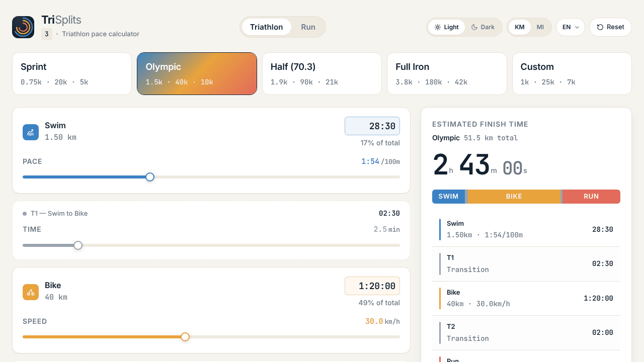Viewport: 644px width, 362px height.
Task: Click the reset arrow icon
Action: pos(600,27)
